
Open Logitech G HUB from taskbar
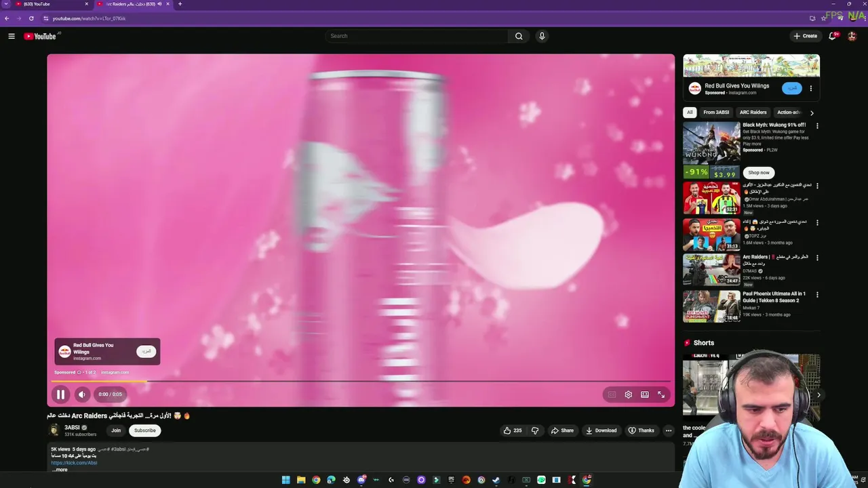pos(391,480)
